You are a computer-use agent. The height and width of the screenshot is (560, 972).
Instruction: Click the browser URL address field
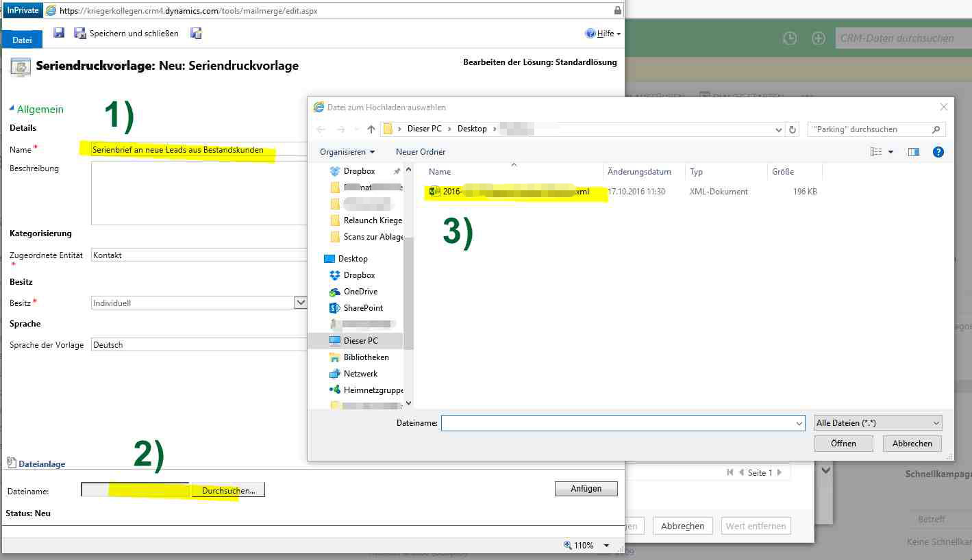(x=329, y=11)
